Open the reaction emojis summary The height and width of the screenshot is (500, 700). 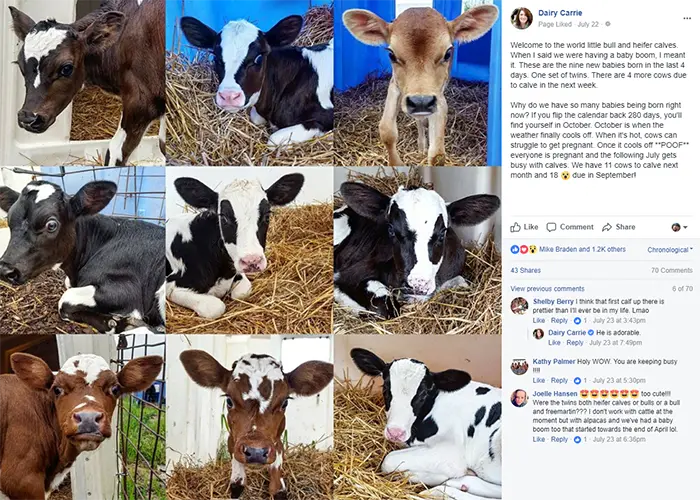tap(524, 250)
